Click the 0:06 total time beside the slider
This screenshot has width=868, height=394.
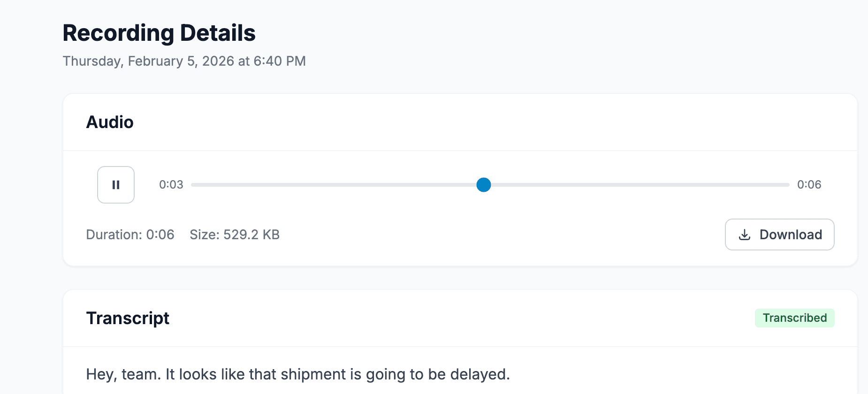[809, 185]
